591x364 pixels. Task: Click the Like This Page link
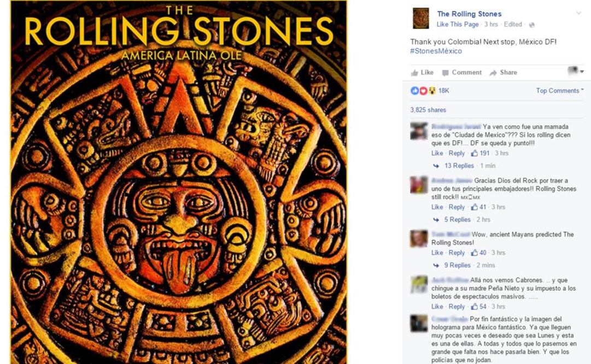point(458,24)
